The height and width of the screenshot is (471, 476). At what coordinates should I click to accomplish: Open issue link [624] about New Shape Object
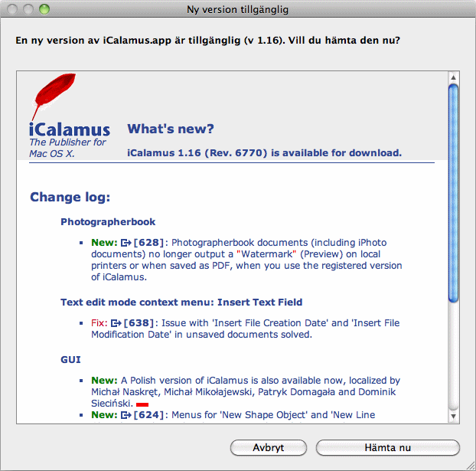pyautogui.click(x=148, y=415)
